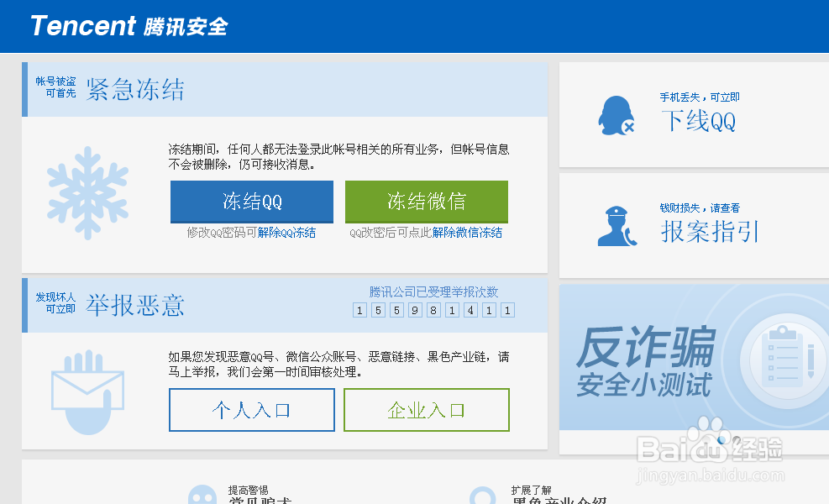829x504 pixels.
Task: Click the 冻结QQ button
Action: tap(252, 202)
